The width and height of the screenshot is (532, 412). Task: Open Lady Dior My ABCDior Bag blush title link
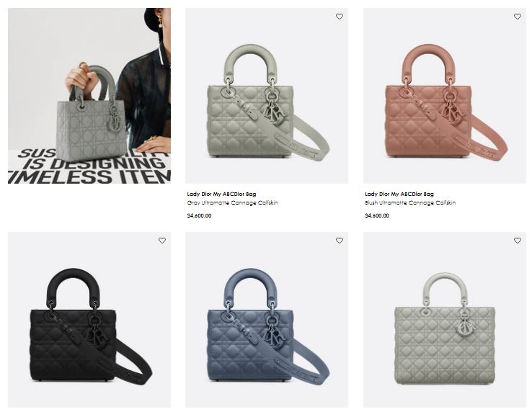[399, 194]
